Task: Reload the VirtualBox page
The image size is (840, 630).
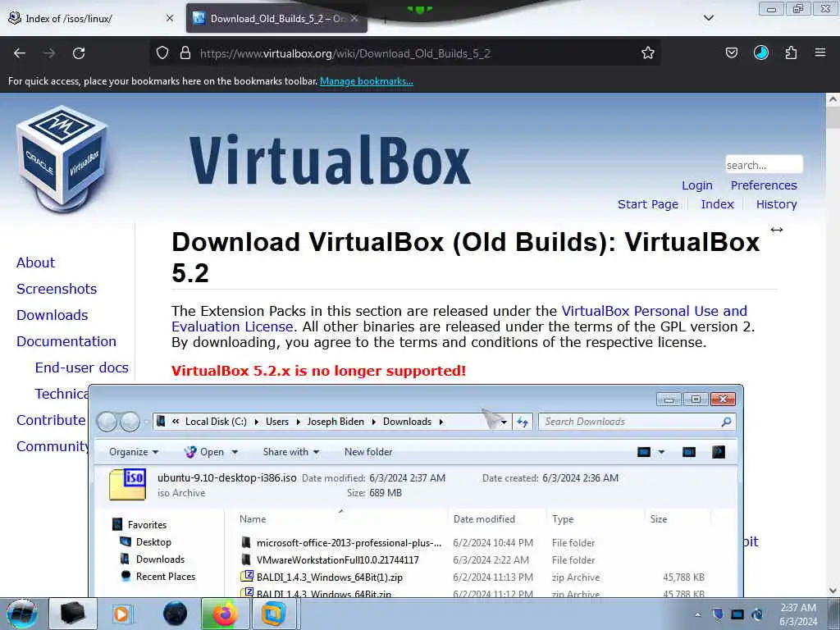Action: 79,53
